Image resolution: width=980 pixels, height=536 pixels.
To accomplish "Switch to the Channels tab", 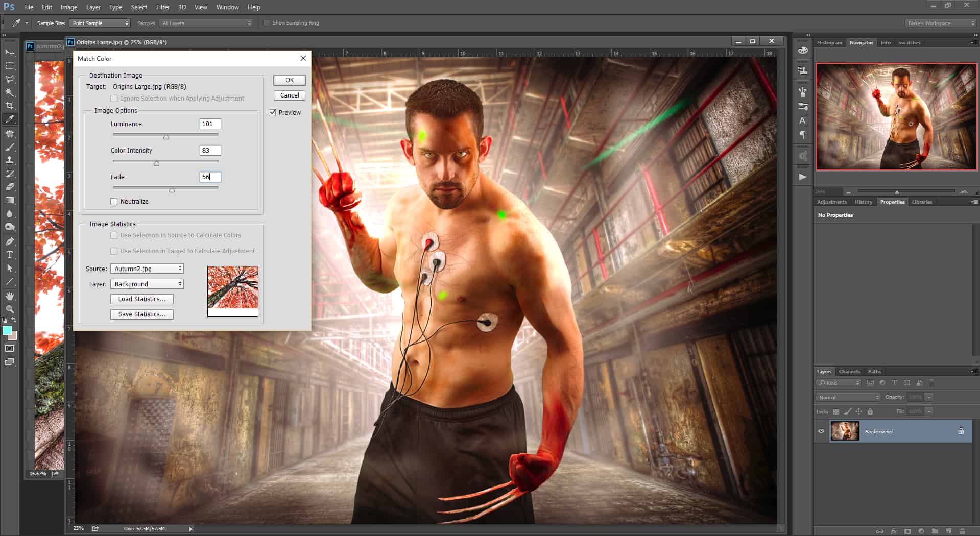I will (x=849, y=372).
